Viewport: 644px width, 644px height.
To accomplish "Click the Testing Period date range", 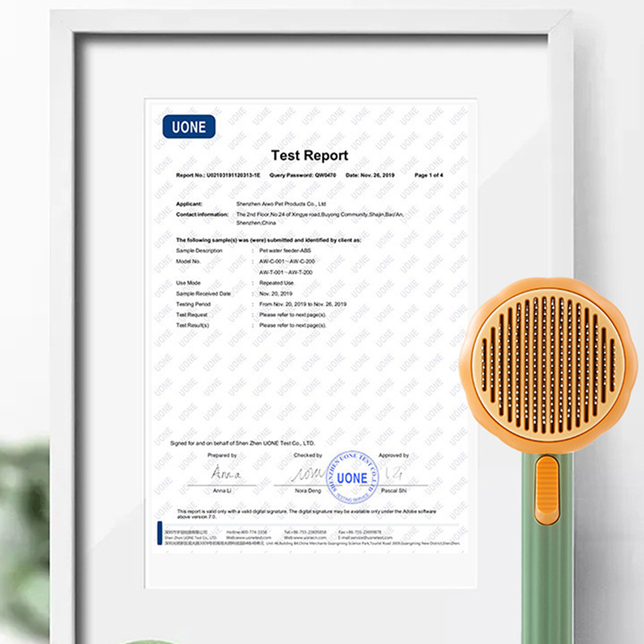I will 303,304.
